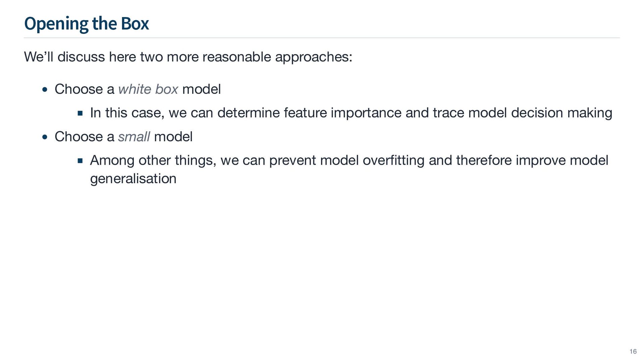Viewport: 644px width, 362px height.
Task: Click the word "model" after italic "small"
Action: 173,137
